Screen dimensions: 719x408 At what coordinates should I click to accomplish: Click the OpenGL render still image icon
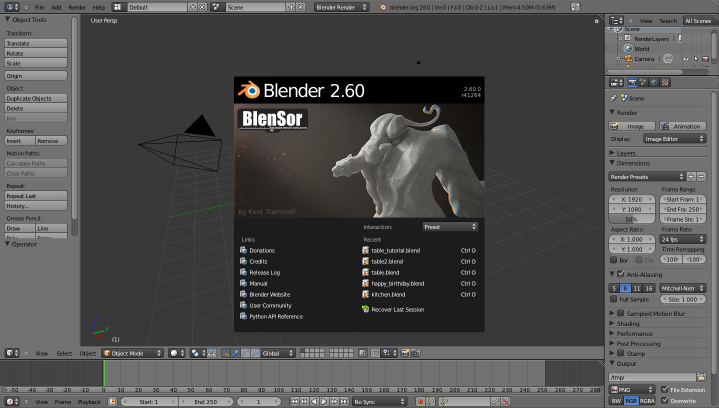(405, 353)
